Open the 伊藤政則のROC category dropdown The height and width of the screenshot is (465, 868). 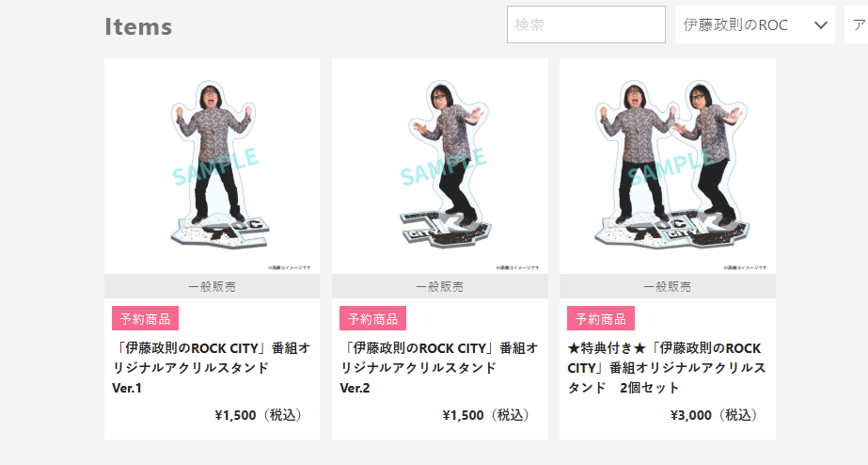tap(755, 24)
